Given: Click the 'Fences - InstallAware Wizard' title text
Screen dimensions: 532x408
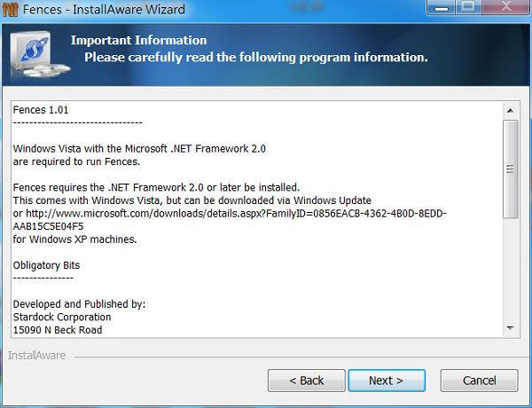Looking at the screenshot, I should tap(104, 10).
